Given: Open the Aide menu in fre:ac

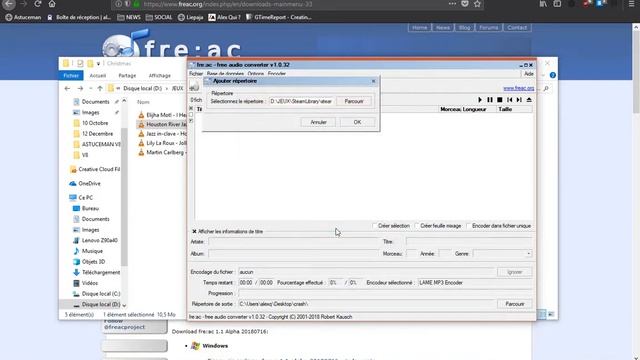Looking at the screenshot, I should point(529,74).
